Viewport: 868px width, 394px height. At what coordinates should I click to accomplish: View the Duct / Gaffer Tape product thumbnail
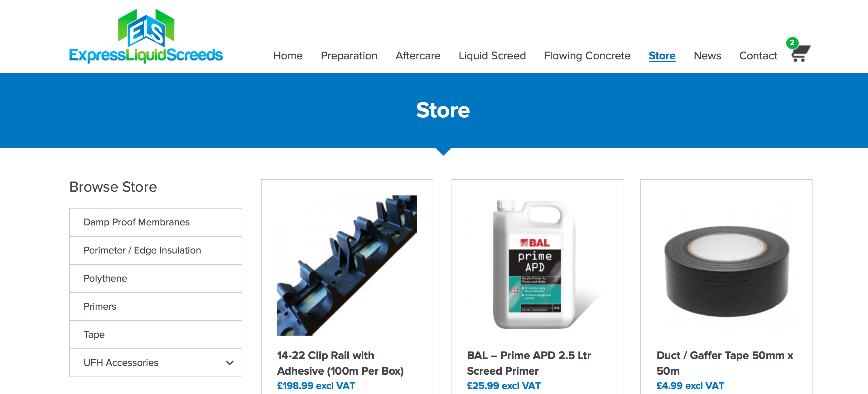coord(726,265)
